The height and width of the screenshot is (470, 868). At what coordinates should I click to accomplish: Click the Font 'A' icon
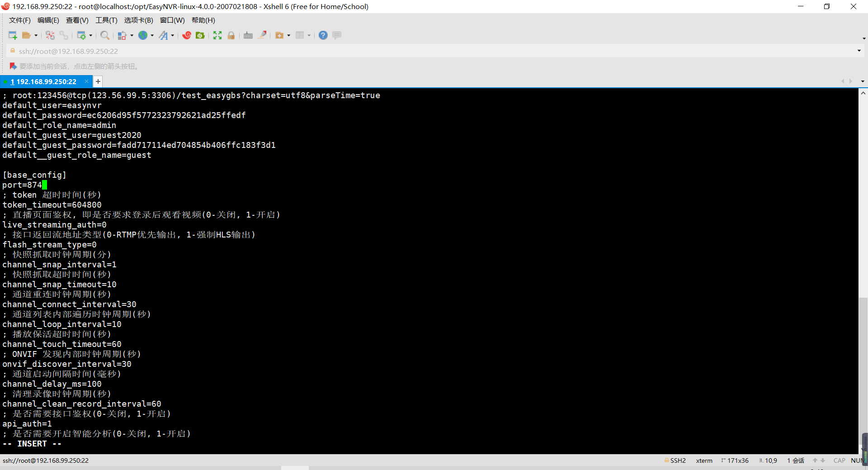(163, 35)
